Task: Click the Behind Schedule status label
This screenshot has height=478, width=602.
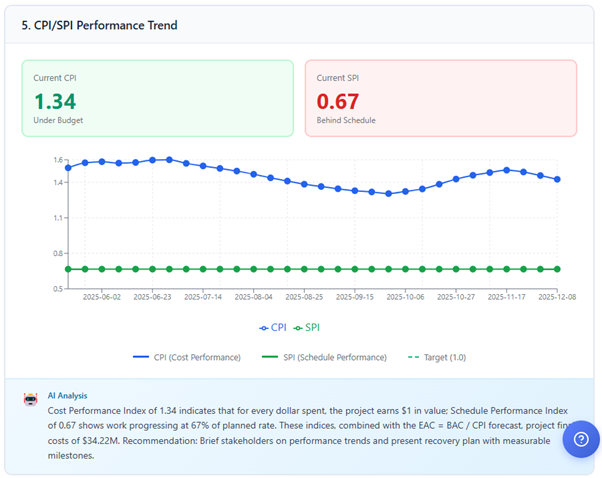Action: point(346,121)
